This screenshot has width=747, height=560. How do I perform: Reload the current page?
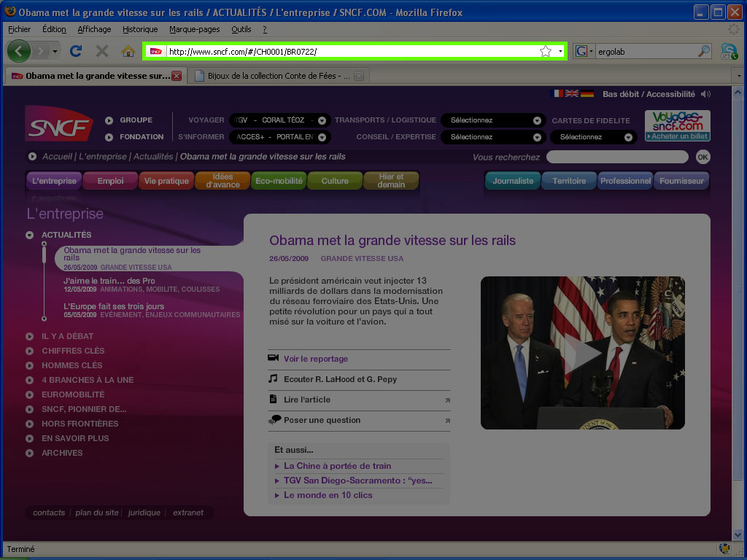point(76,51)
